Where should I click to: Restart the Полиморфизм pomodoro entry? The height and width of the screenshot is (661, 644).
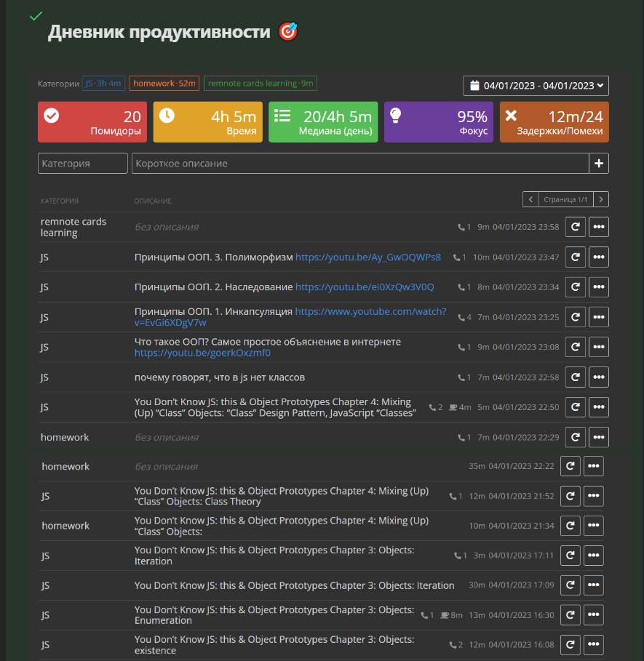tap(575, 257)
